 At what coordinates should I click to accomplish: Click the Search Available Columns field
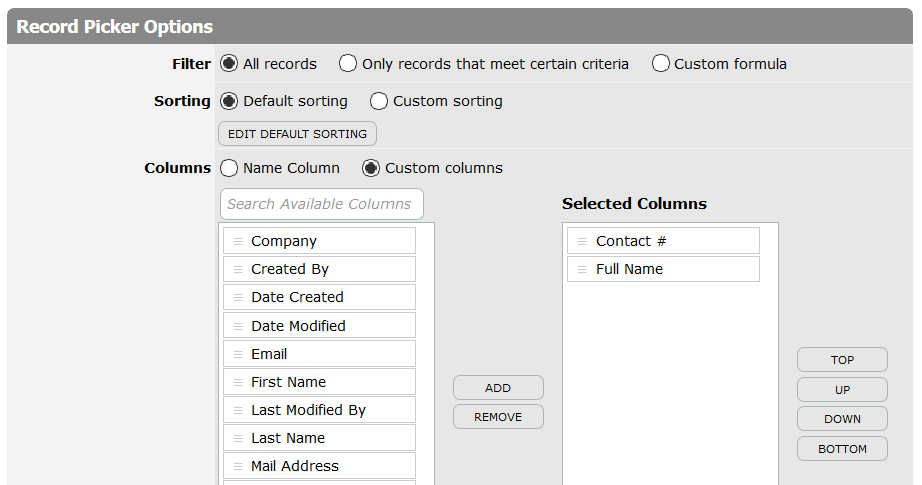click(321, 204)
